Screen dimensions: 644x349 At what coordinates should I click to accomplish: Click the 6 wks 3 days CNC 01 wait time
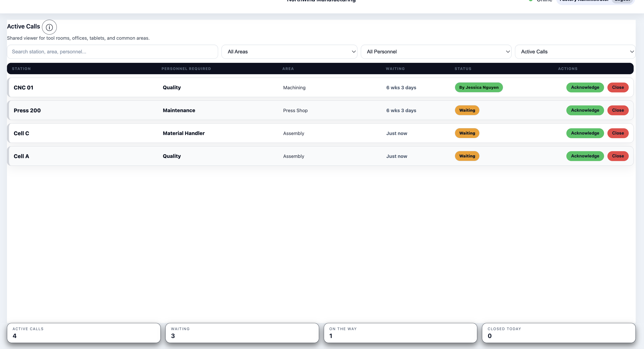(x=401, y=88)
